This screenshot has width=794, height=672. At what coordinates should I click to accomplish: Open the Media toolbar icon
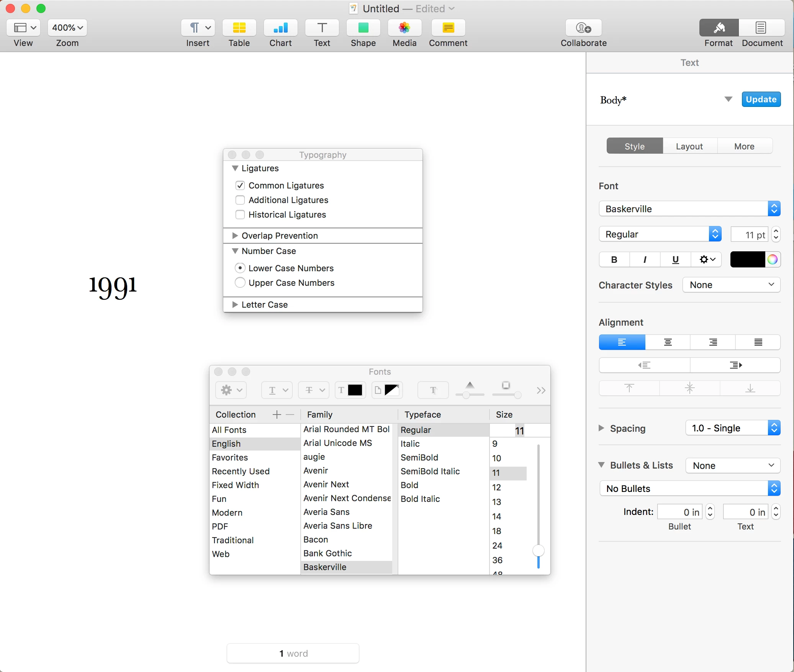tap(404, 28)
